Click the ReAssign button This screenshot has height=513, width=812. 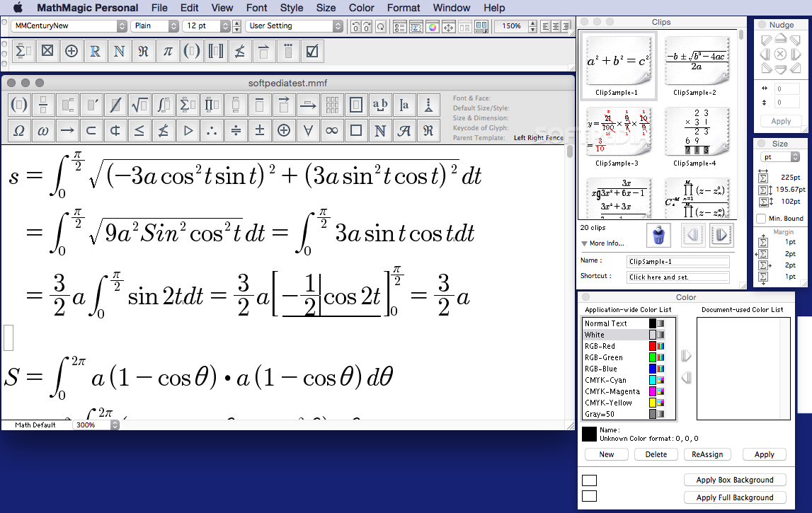[x=707, y=454]
